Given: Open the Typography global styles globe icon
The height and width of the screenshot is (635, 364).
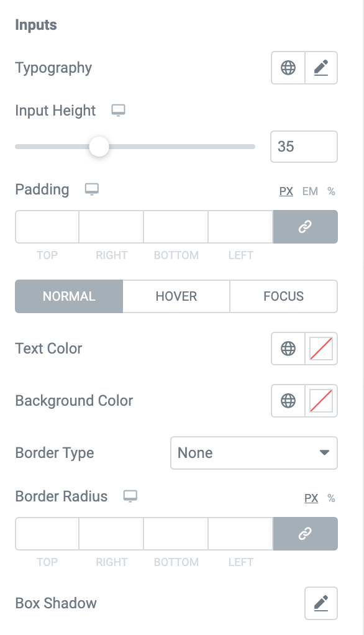Looking at the screenshot, I should click(288, 68).
